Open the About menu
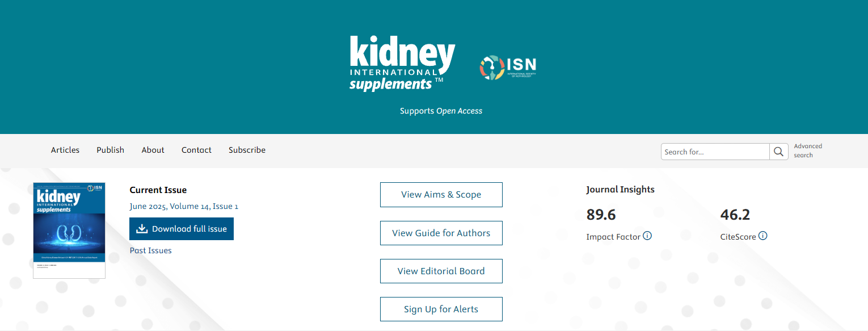Viewport: 868px width, 331px height. click(x=153, y=150)
